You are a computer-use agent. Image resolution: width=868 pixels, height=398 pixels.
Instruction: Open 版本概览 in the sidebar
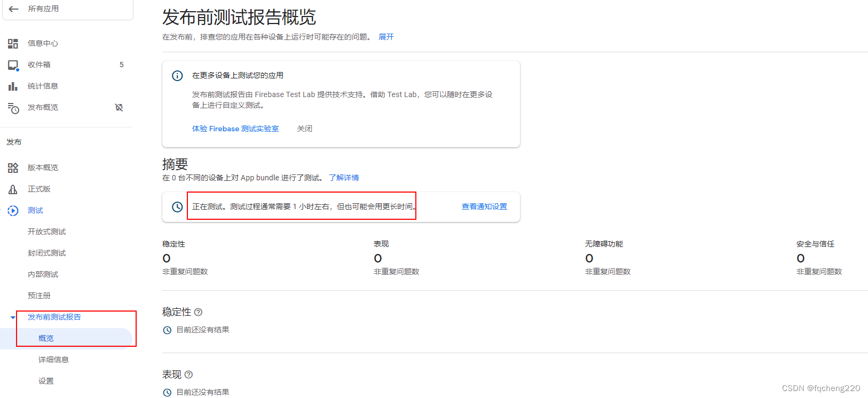pos(43,168)
